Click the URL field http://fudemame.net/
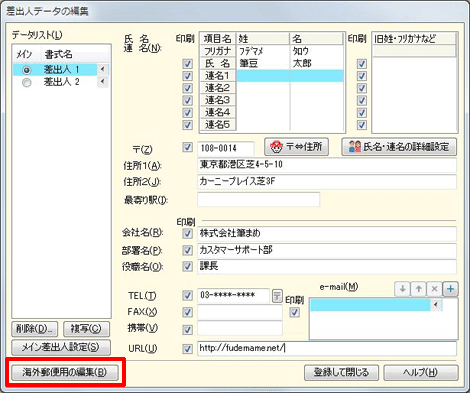The width and height of the screenshot is (470, 393). click(x=327, y=349)
